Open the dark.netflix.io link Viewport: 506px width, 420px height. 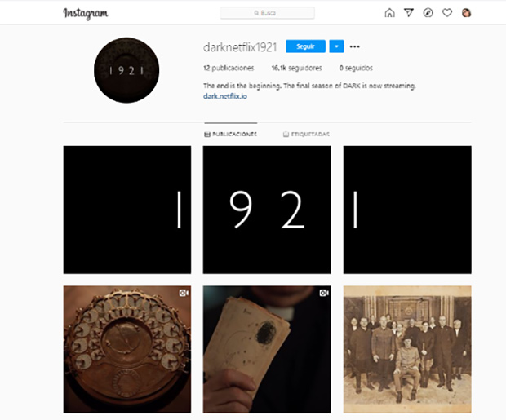(225, 96)
